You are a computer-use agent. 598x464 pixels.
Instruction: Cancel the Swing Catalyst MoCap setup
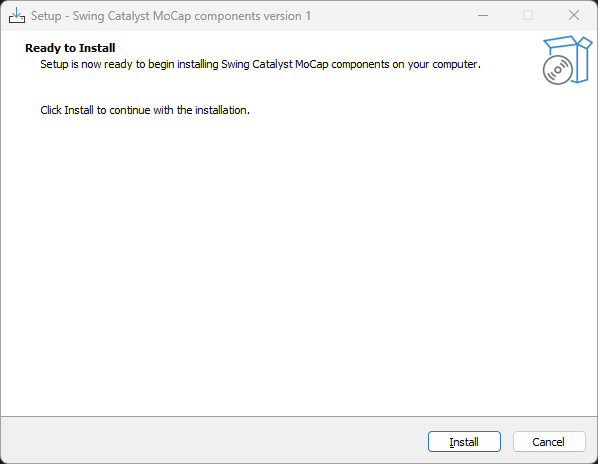(x=549, y=442)
